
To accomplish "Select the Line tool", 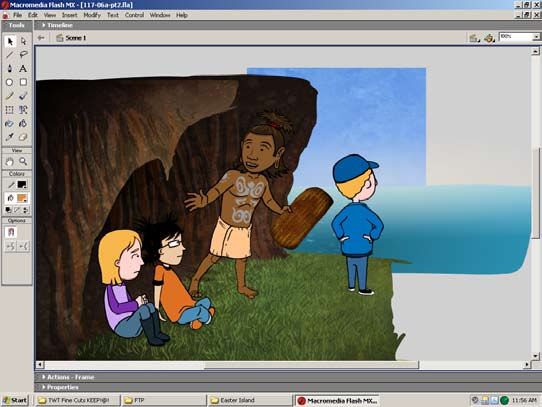I will coord(10,55).
